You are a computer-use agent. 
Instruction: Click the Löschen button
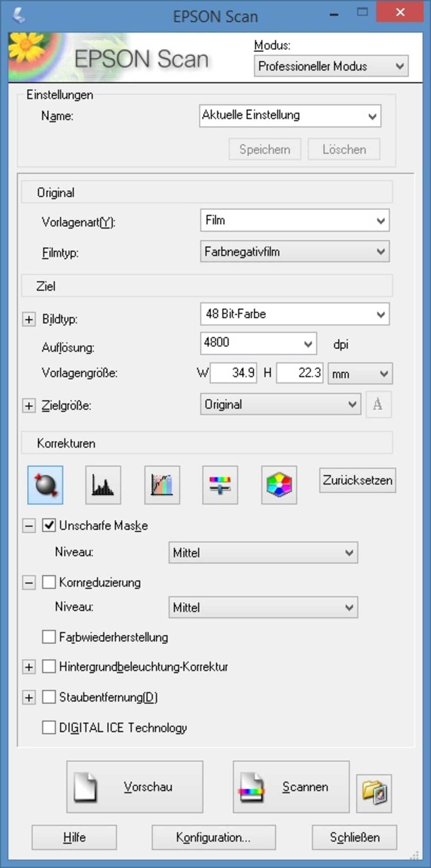pyautogui.click(x=344, y=149)
